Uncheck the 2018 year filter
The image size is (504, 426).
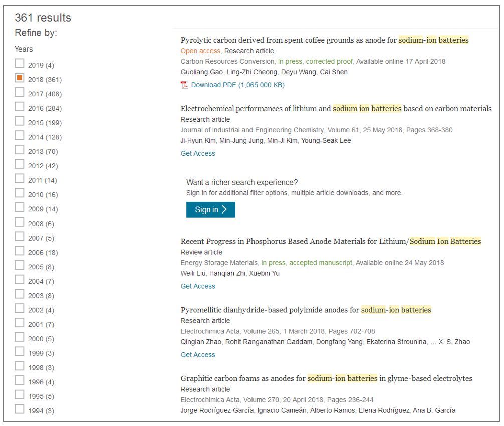click(x=19, y=78)
